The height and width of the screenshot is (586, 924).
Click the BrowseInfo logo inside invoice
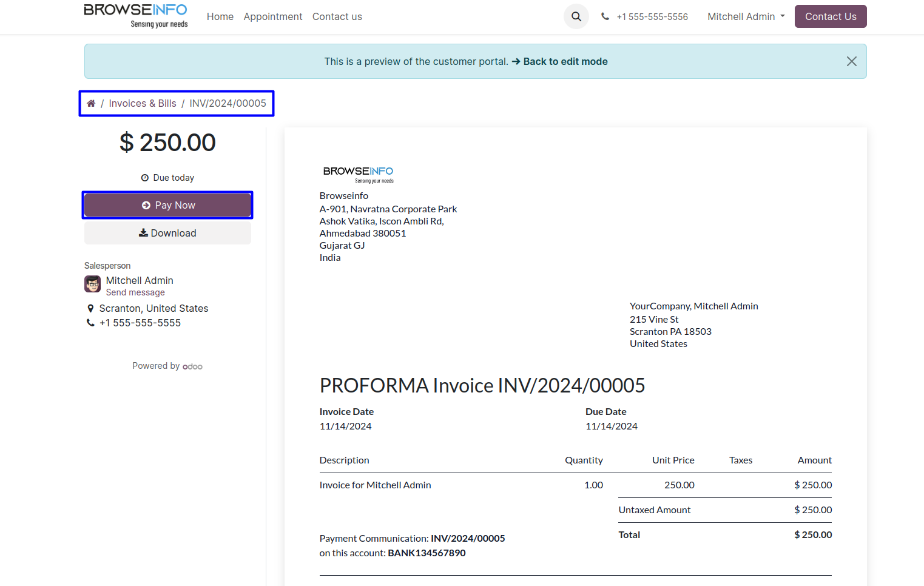click(x=358, y=173)
